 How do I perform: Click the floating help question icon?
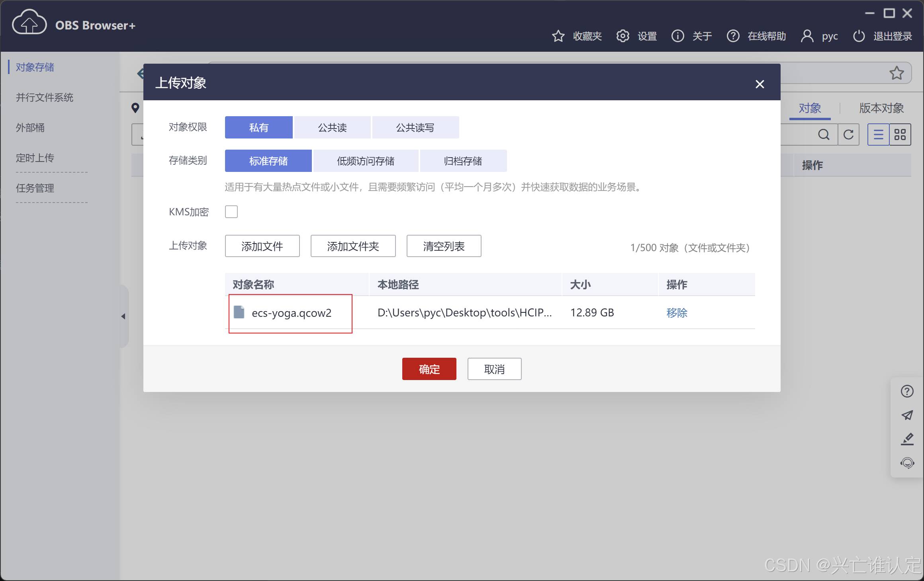point(907,391)
